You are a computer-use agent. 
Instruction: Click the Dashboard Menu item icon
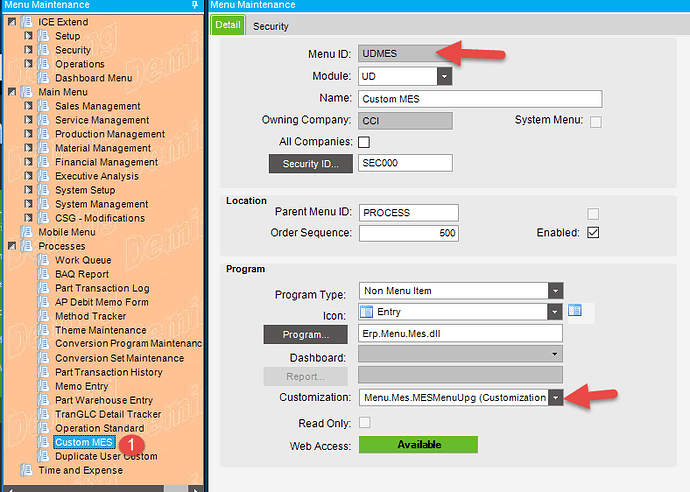pos(43,78)
